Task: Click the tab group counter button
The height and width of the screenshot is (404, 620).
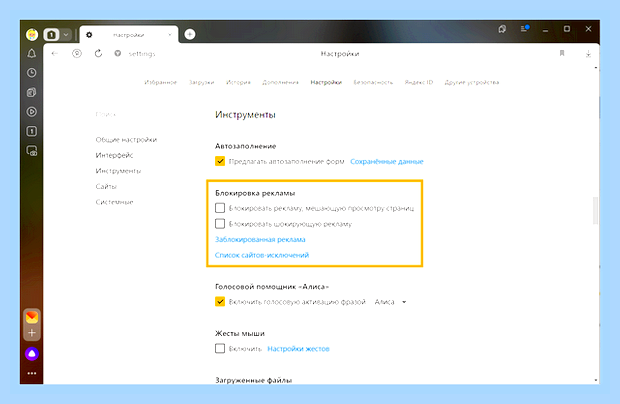Action: point(51,35)
